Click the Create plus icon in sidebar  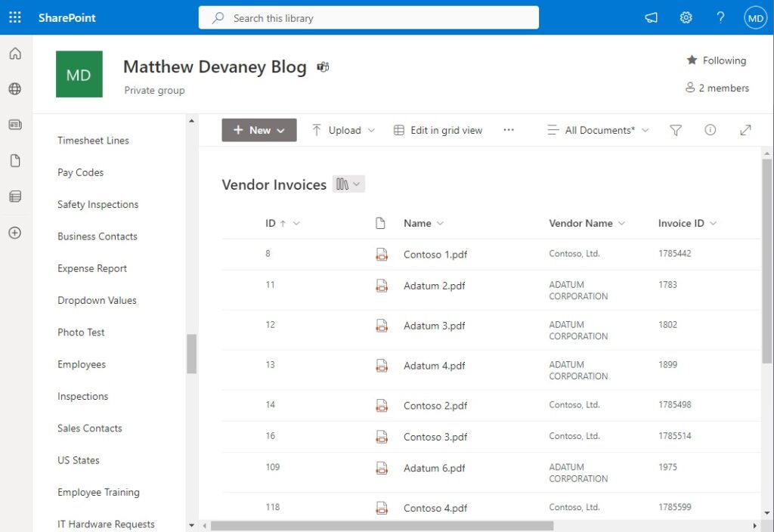15,233
